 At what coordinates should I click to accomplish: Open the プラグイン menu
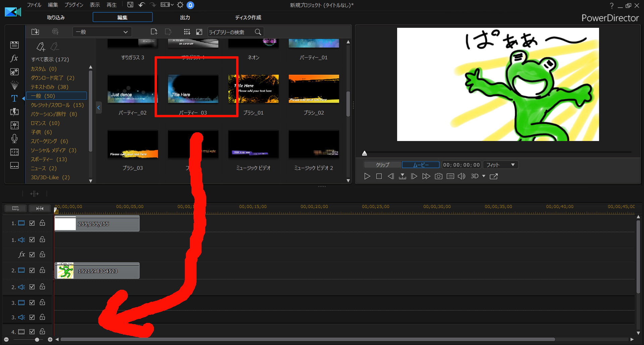(x=74, y=5)
